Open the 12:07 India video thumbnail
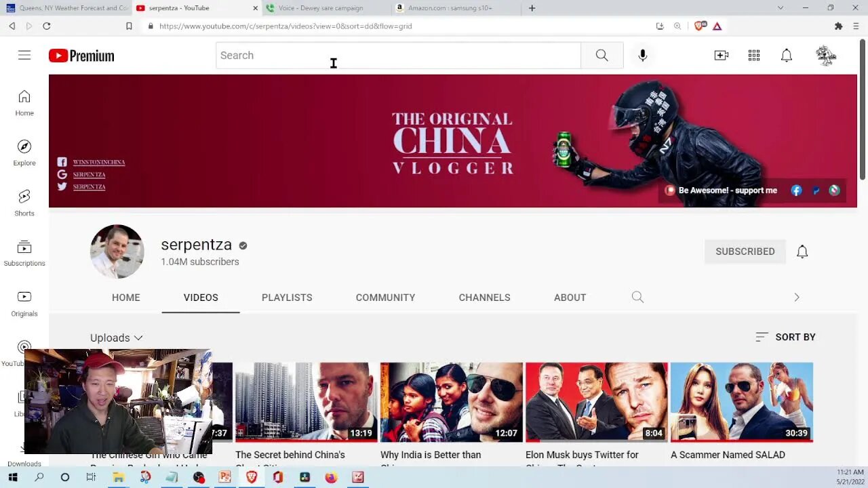This screenshot has width=868, height=488. [x=451, y=402]
